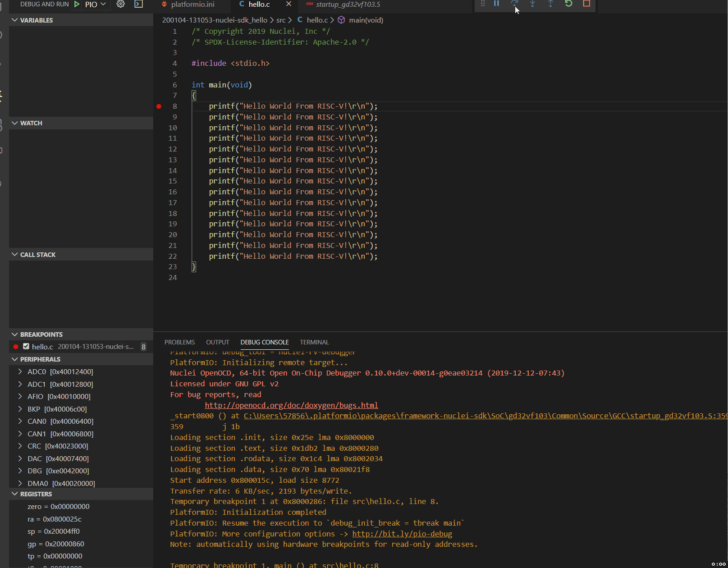Expand the ADC1 peripheral
728x568 pixels.
20,384
